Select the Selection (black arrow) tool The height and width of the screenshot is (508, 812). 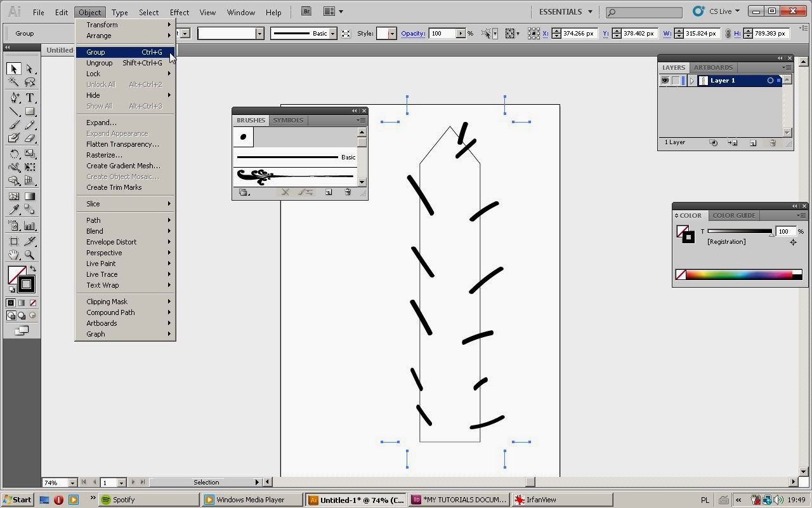(x=14, y=69)
